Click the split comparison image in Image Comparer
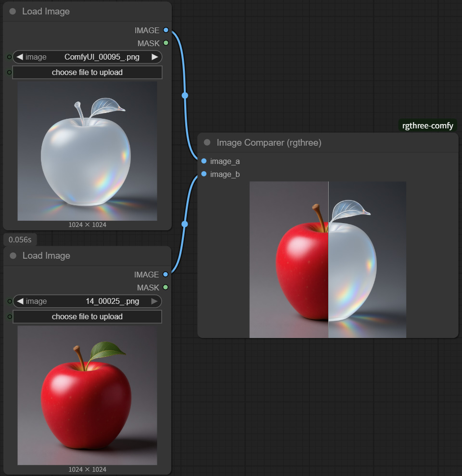 tap(328, 260)
